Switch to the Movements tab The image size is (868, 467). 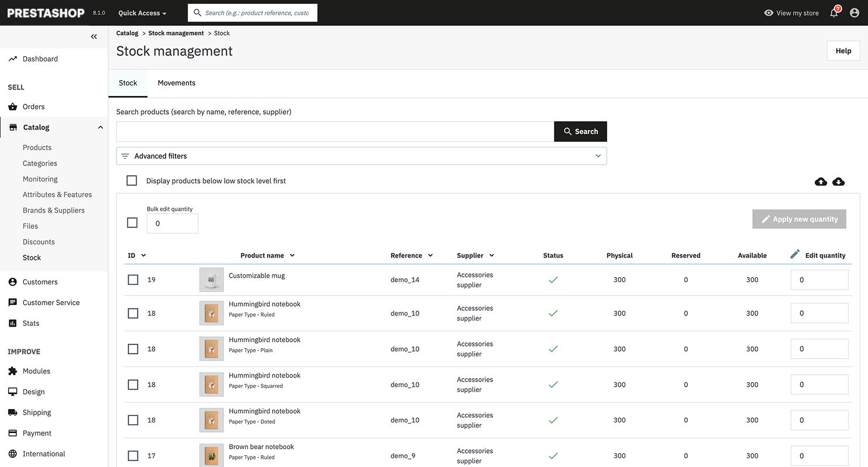pyautogui.click(x=176, y=83)
